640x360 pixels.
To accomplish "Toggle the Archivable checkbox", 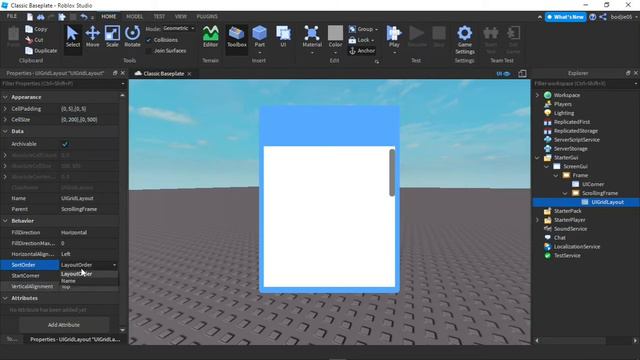I will [x=65, y=144].
